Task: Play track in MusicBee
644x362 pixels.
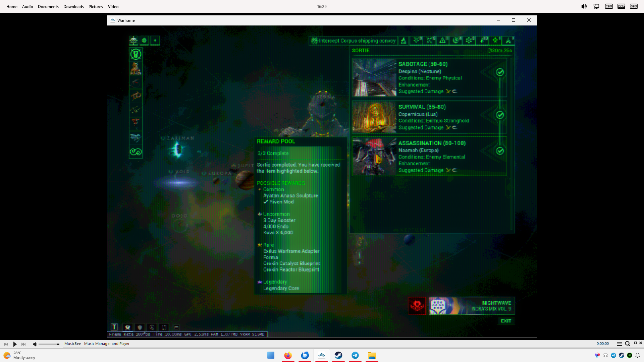Action: pos(15,344)
